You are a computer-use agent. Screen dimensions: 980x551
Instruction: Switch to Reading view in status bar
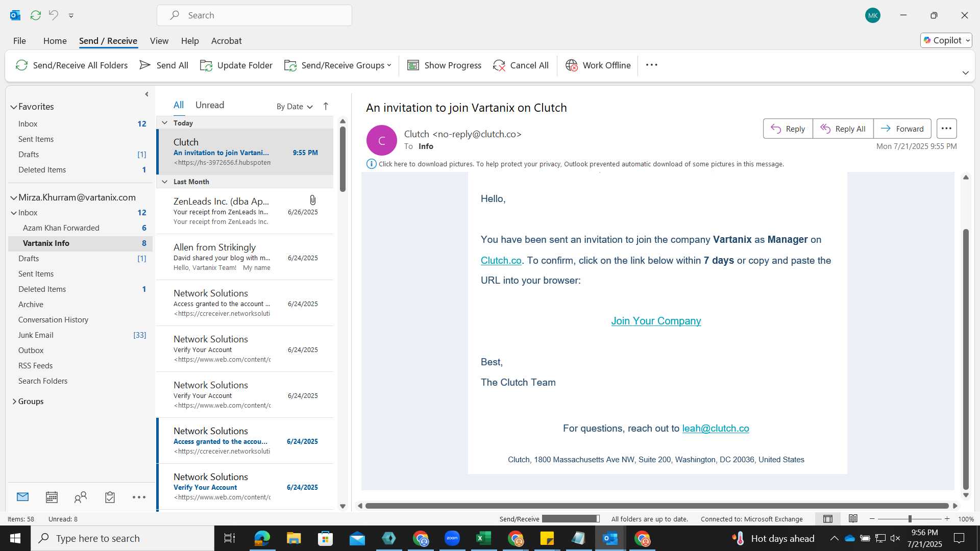click(x=853, y=519)
